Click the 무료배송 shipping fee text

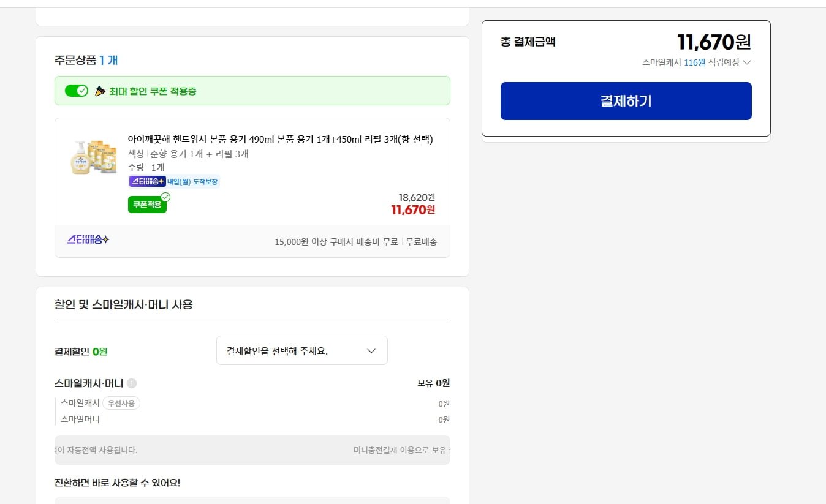click(x=421, y=242)
